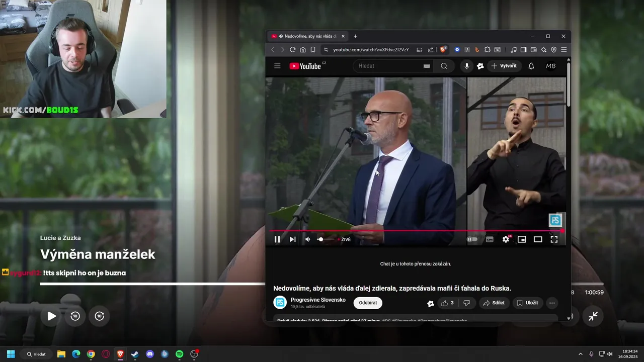Click the YouTube red progress bar

[417, 231]
